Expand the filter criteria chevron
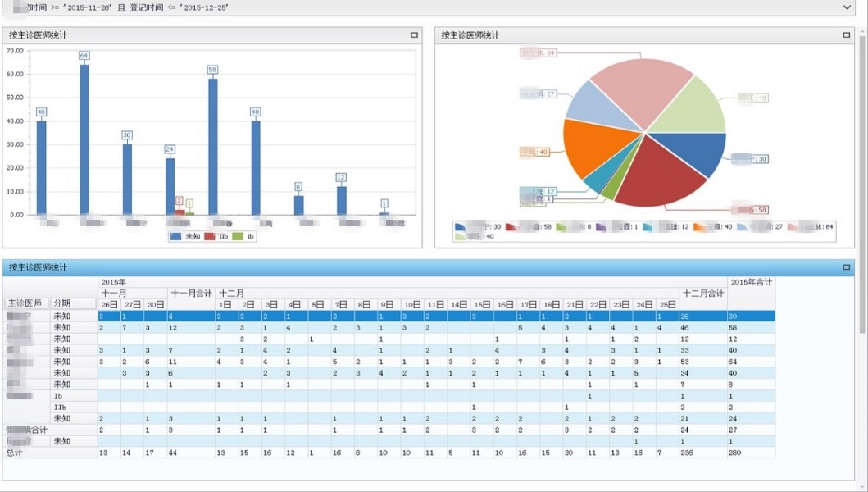Image resolution: width=868 pixels, height=492 pixels. (x=848, y=7)
